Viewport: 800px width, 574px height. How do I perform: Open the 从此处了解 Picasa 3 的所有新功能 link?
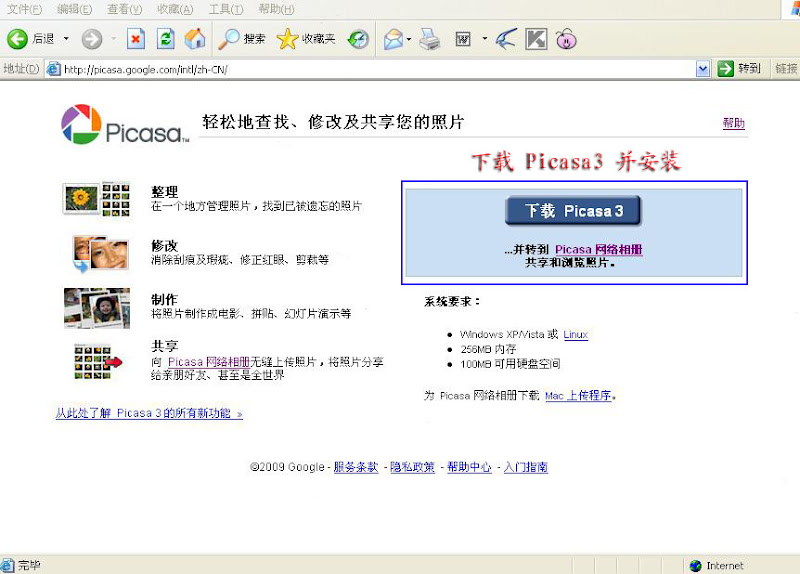149,413
